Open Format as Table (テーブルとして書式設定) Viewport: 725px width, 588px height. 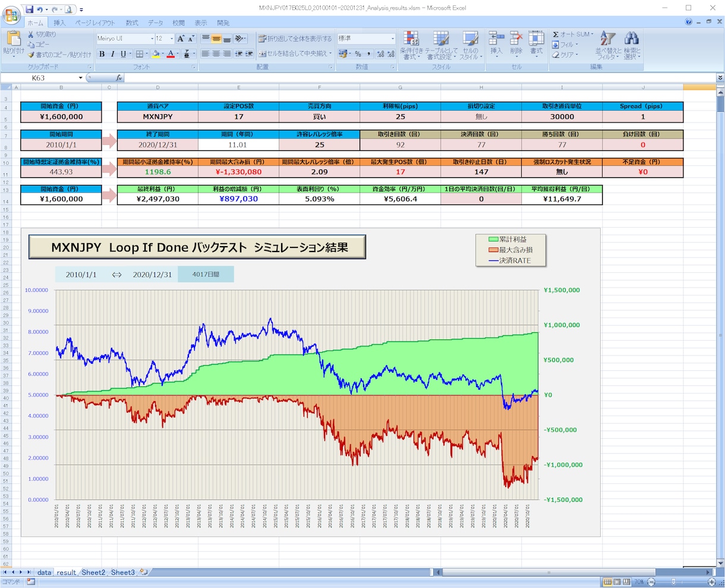tap(442, 45)
